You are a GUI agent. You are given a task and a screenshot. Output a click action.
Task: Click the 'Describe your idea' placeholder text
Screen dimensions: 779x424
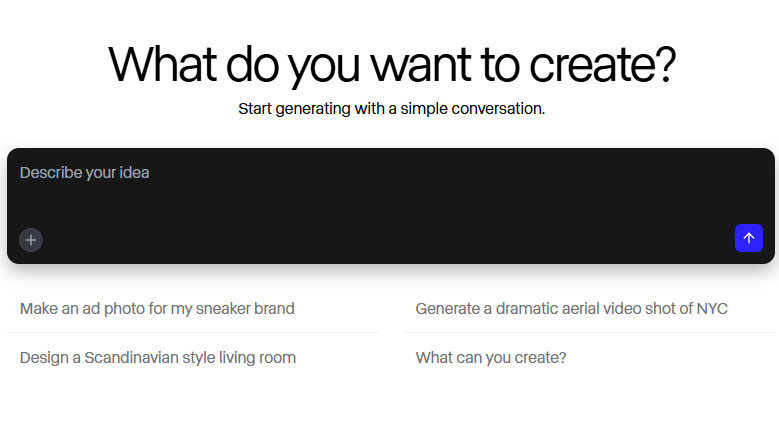coord(84,172)
